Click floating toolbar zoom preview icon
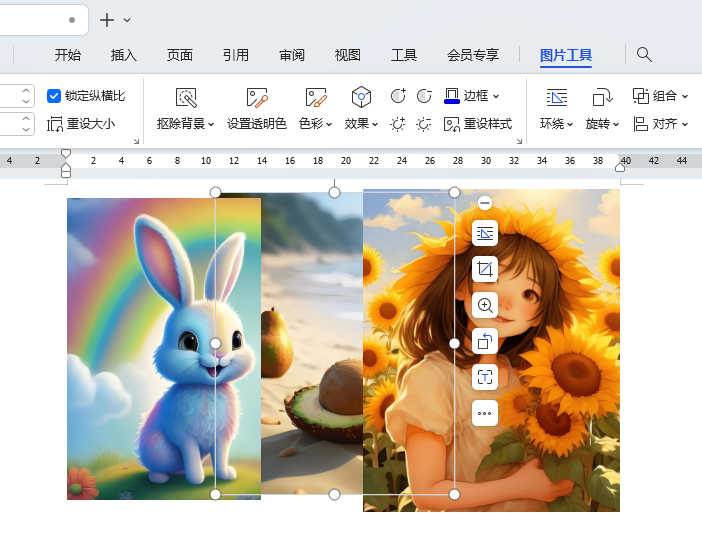The height and width of the screenshot is (560, 702). pyautogui.click(x=485, y=305)
